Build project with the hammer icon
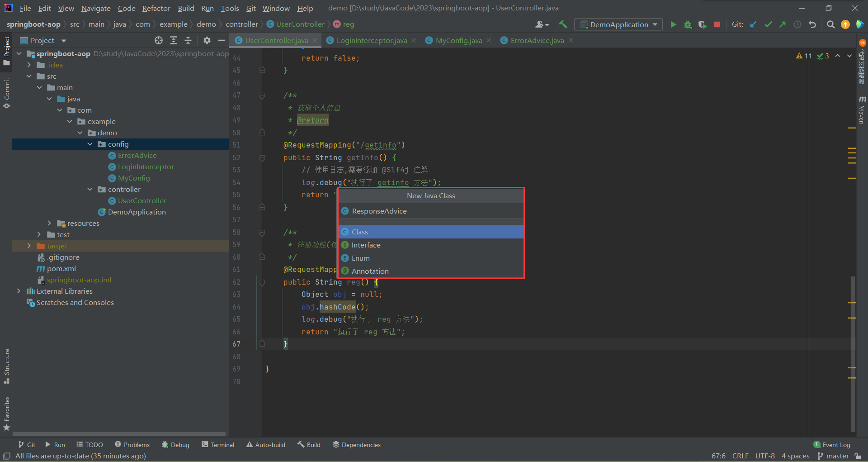The width and height of the screenshot is (868, 462). point(563,24)
